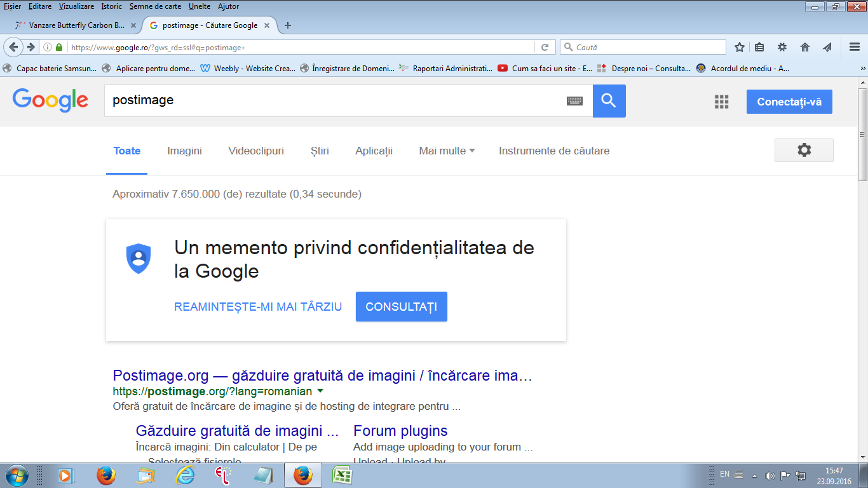Viewport: 868px width, 488px height.
Task: Show bookmarks list icon in Firefox toolbar
Action: point(760,47)
